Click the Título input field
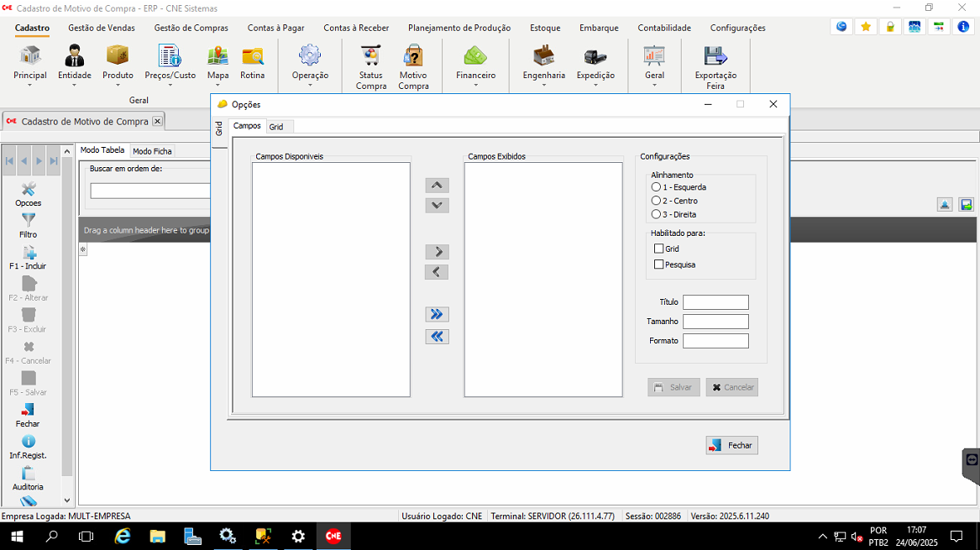Image resolution: width=980 pixels, height=550 pixels. click(715, 302)
